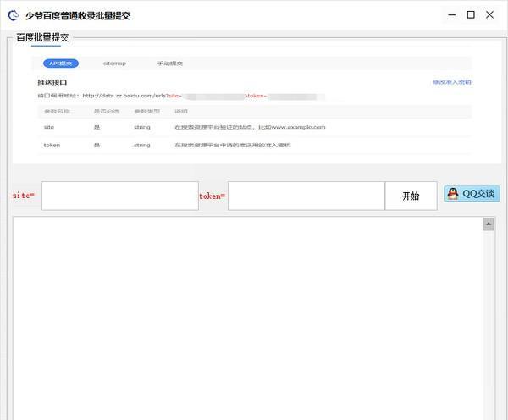Select the sitemap tab in the image
The height and width of the screenshot is (420, 508).
click(114, 64)
